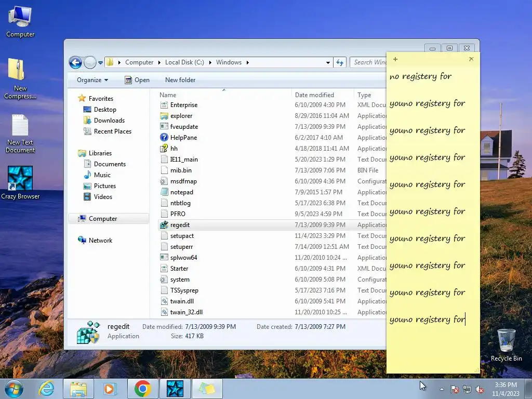Click the first line 'no registery for' in sticky note
The image size is (532, 399).
coord(420,76)
